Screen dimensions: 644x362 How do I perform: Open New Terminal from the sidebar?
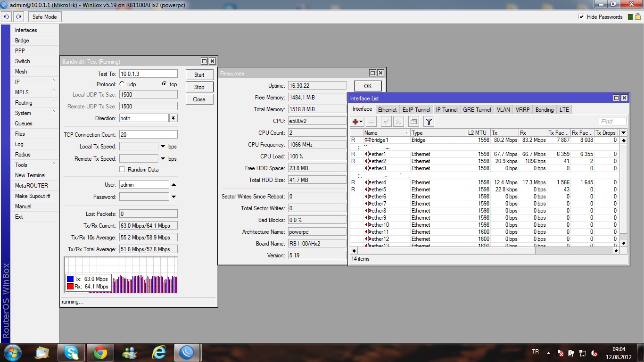pos(35,175)
